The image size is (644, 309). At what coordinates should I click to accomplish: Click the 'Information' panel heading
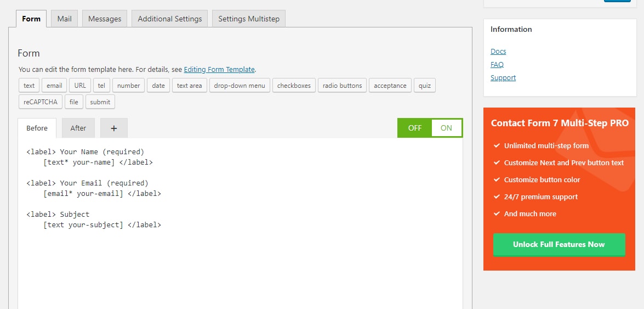[511, 29]
